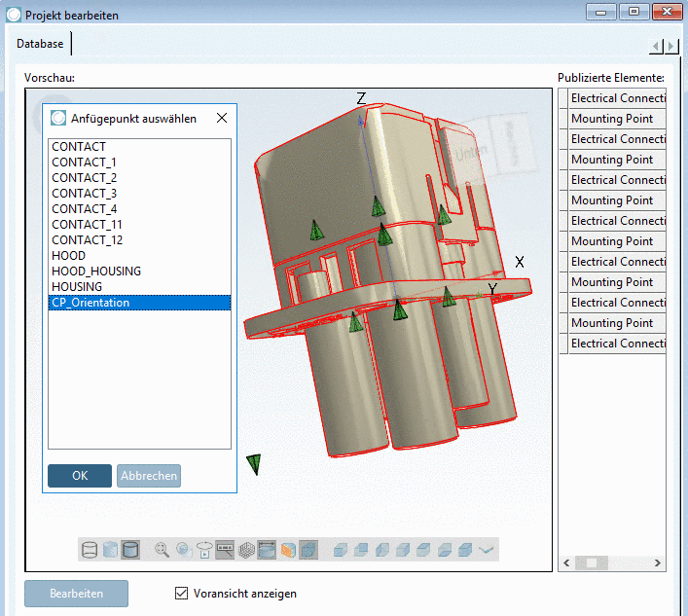Click the horizontal scrollbar thumb under published elements
This screenshot has height=616, width=688.
coord(592,562)
